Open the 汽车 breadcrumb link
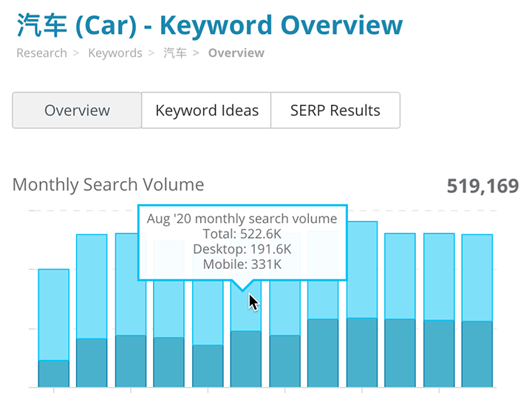 point(175,53)
